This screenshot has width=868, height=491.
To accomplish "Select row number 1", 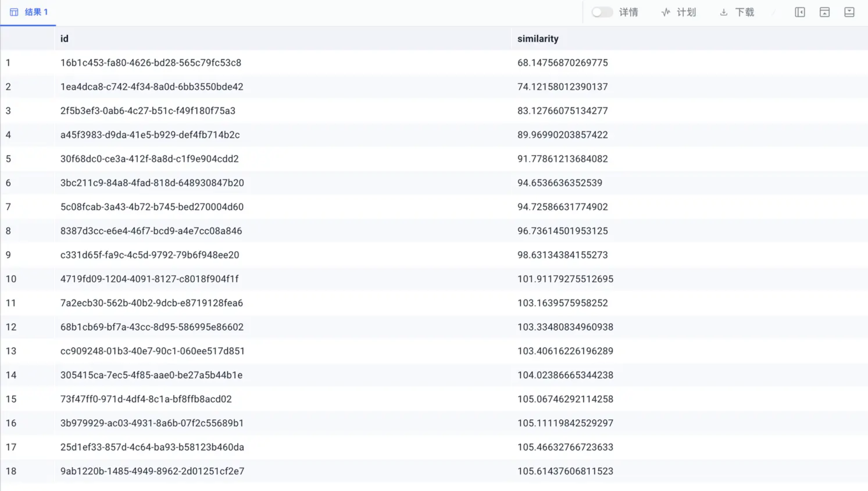I will click(x=8, y=62).
